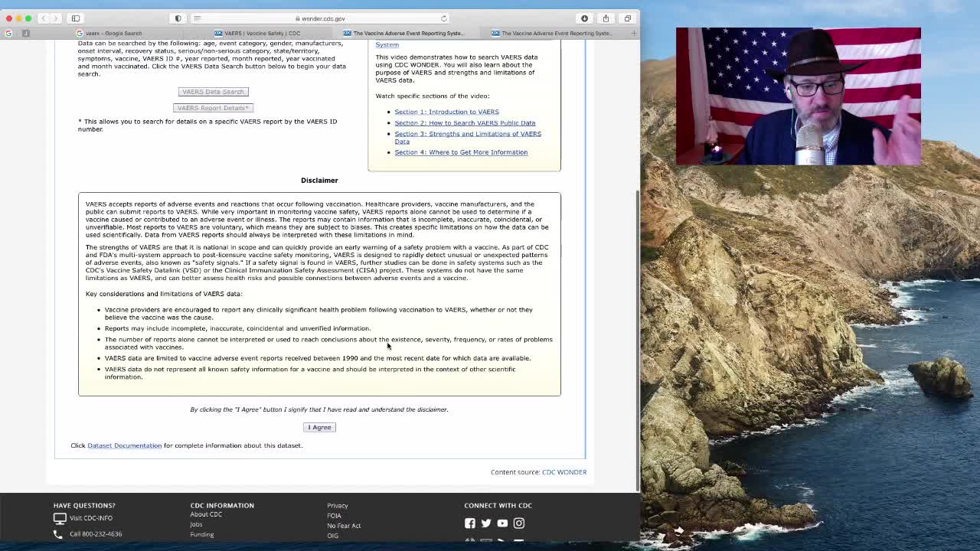The width and height of the screenshot is (980, 551).
Task: Visit CDC-INFO footer link
Action: [91, 518]
